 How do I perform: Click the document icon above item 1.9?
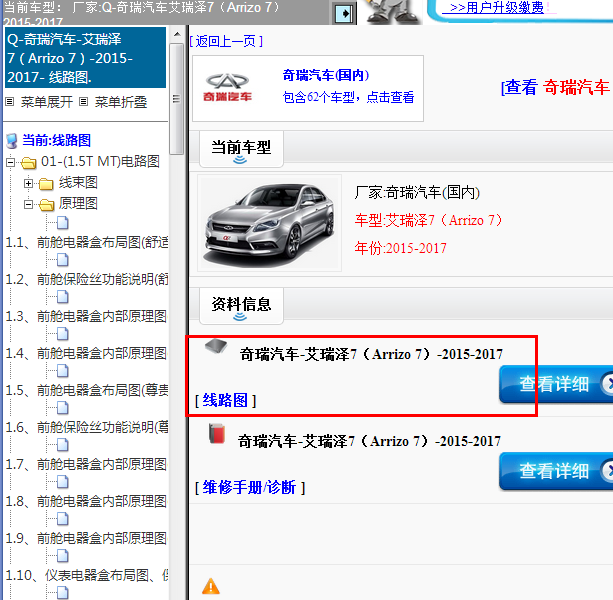tap(63, 519)
